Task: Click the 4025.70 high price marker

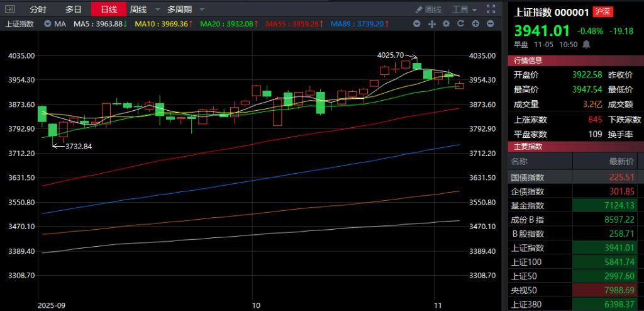Action: (390, 55)
